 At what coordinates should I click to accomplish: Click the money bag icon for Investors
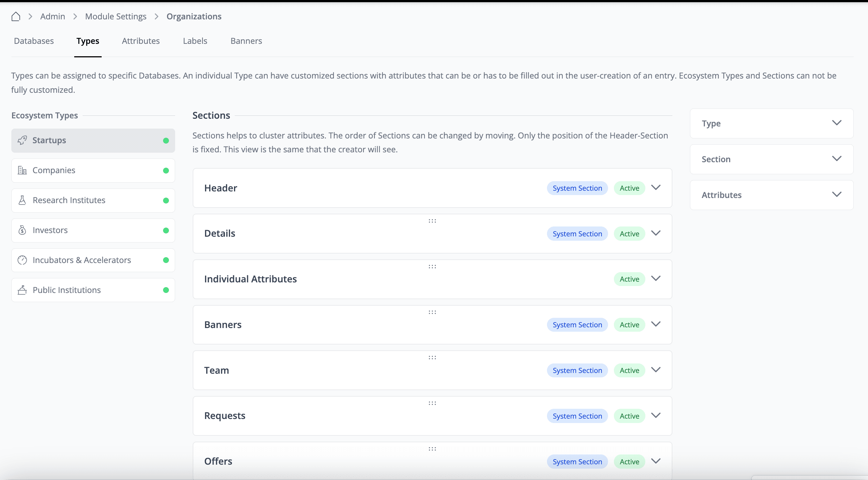(22, 230)
